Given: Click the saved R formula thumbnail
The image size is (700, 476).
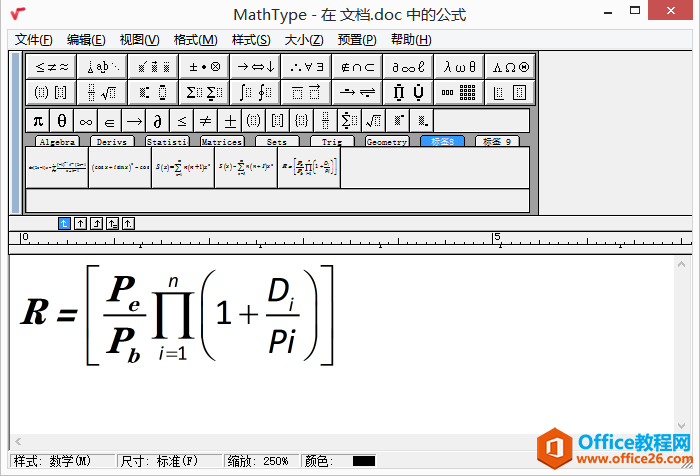Looking at the screenshot, I should point(309,167).
